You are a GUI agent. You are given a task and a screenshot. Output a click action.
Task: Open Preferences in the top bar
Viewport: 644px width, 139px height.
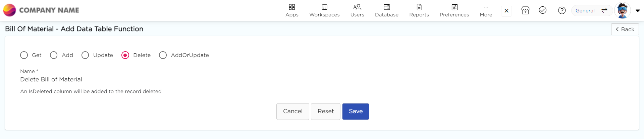pyautogui.click(x=454, y=10)
